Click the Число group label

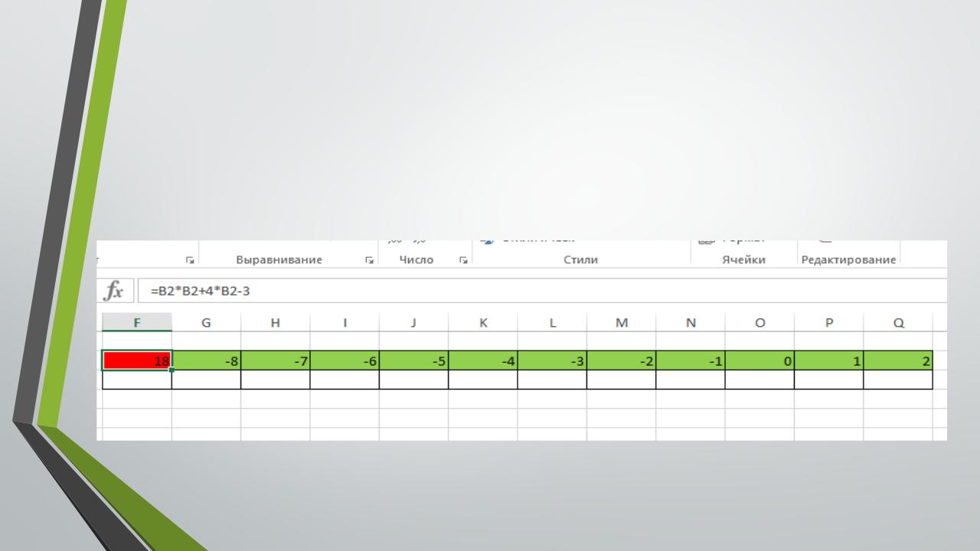[416, 260]
